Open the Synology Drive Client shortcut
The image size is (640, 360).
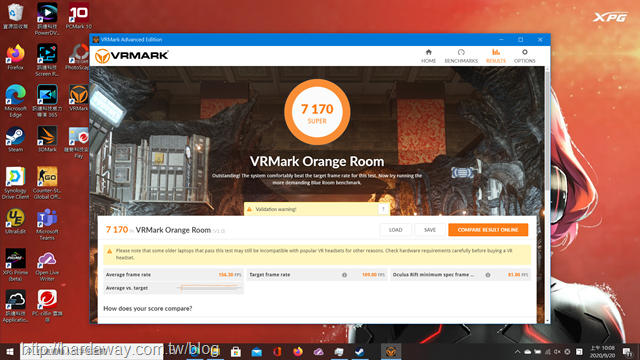[15, 183]
